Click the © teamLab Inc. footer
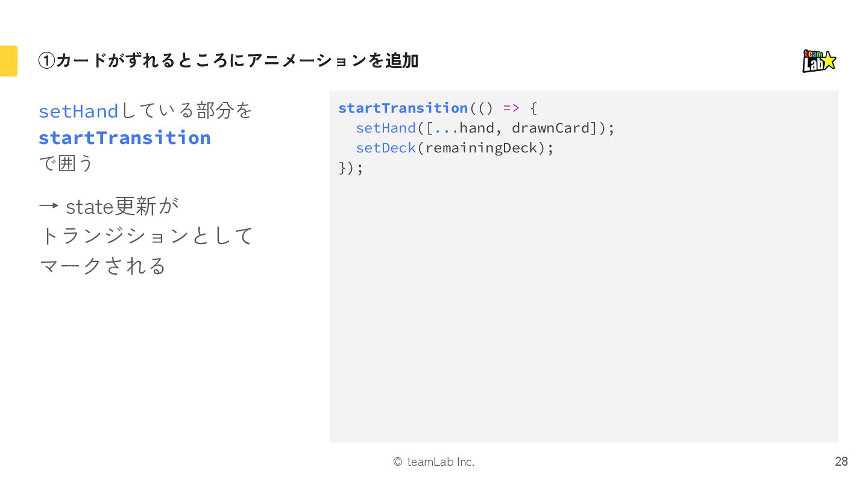868x488 pixels. pyautogui.click(x=434, y=462)
